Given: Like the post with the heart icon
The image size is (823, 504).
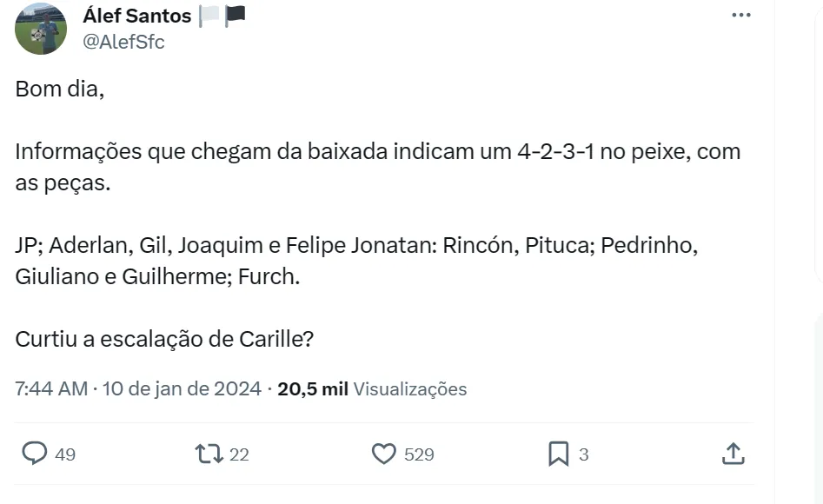Looking at the screenshot, I should (383, 454).
